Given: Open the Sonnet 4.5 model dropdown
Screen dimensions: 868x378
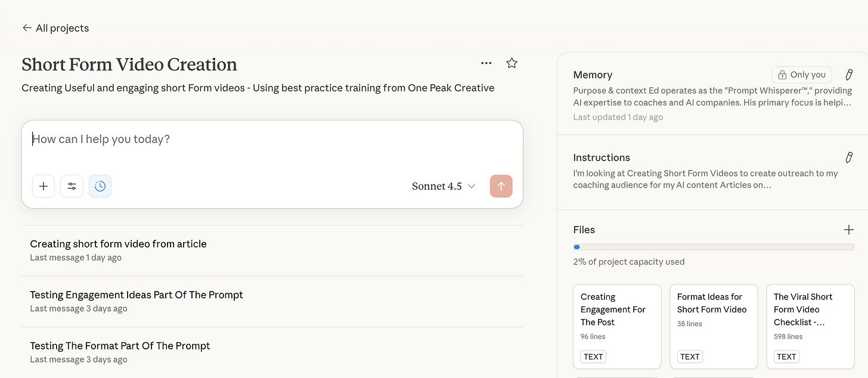Looking at the screenshot, I should point(444,186).
